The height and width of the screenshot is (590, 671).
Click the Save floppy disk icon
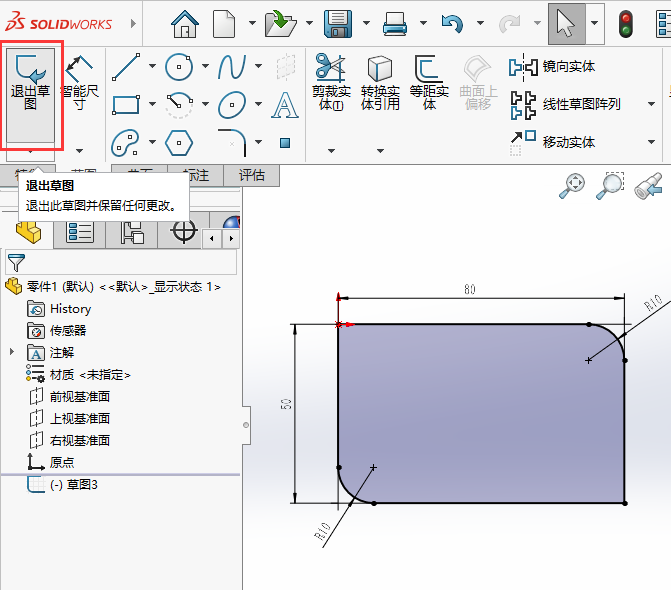[338, 24]
